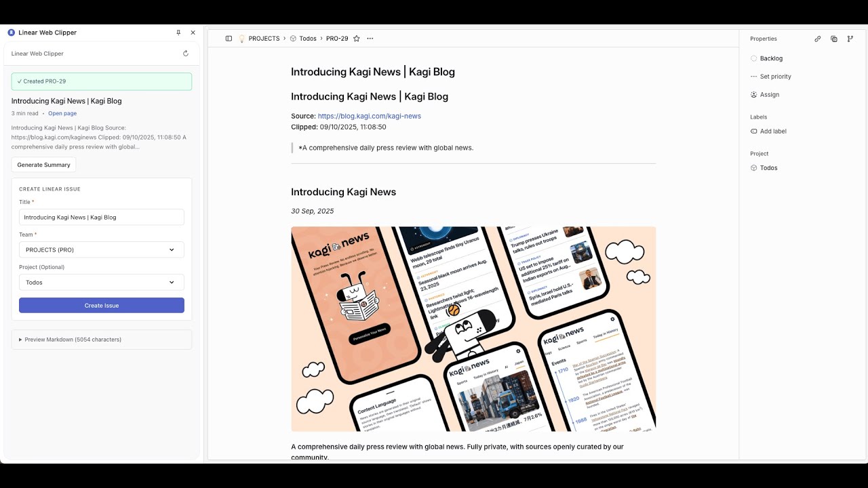The height and width of the screenshot is (488, 868).
Task: Click the Add label tag icon
Action: tap(754, 131)
